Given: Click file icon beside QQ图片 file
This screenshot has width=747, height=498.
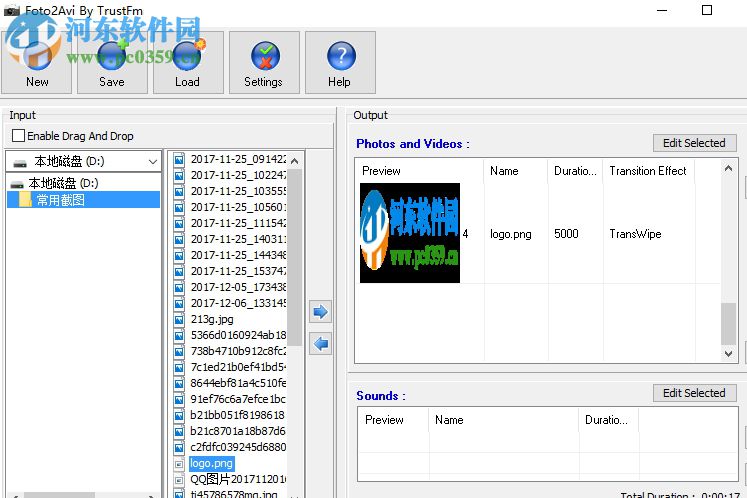Looking at the screenshot, I should click(179, 479).
